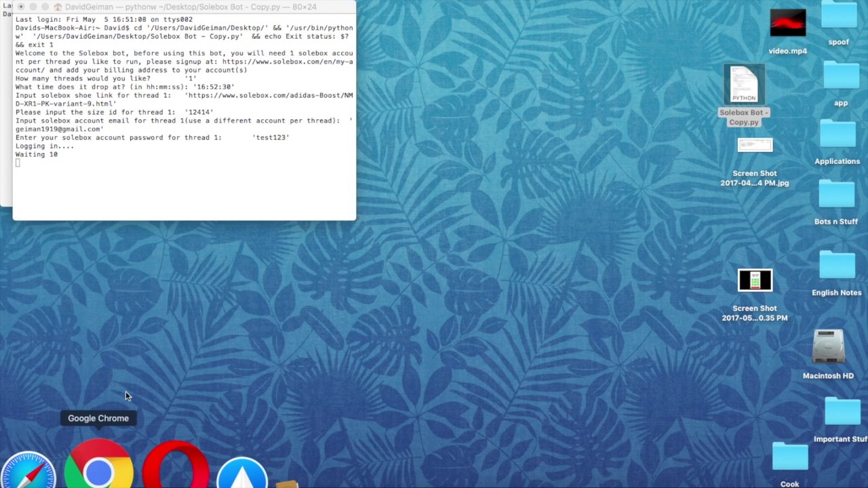Click 'Last login: Fri May 5' terminal line
Screen dimensions: 868x488
click(104, 20)
